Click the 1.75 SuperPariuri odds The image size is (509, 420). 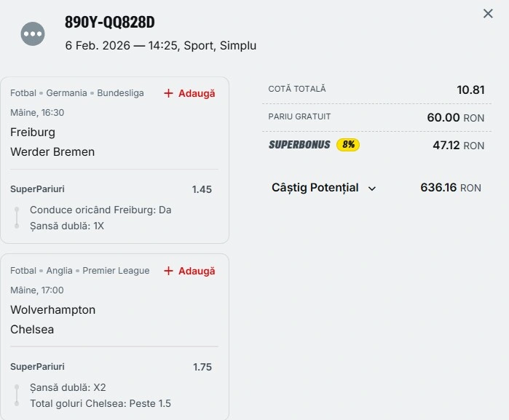[x=202, y=367]
